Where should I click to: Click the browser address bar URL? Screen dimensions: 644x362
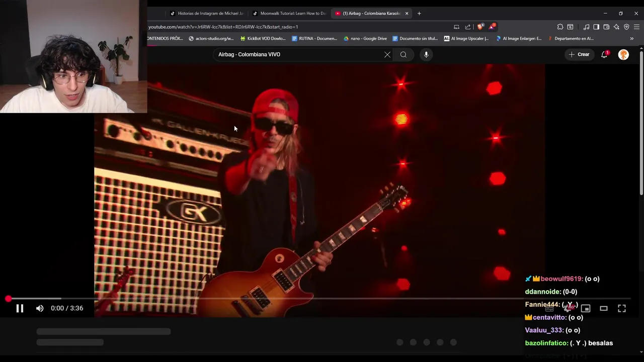click(x=223, y=27)
